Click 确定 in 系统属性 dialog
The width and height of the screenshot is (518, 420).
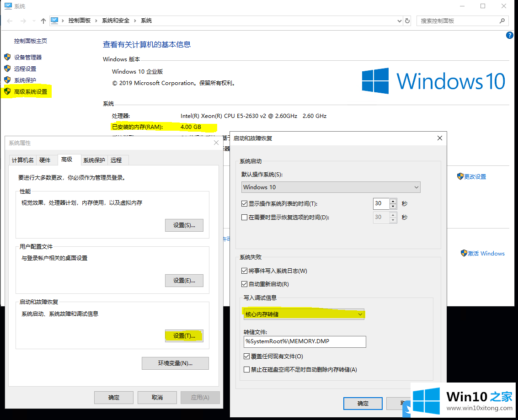tap(114, 398)
